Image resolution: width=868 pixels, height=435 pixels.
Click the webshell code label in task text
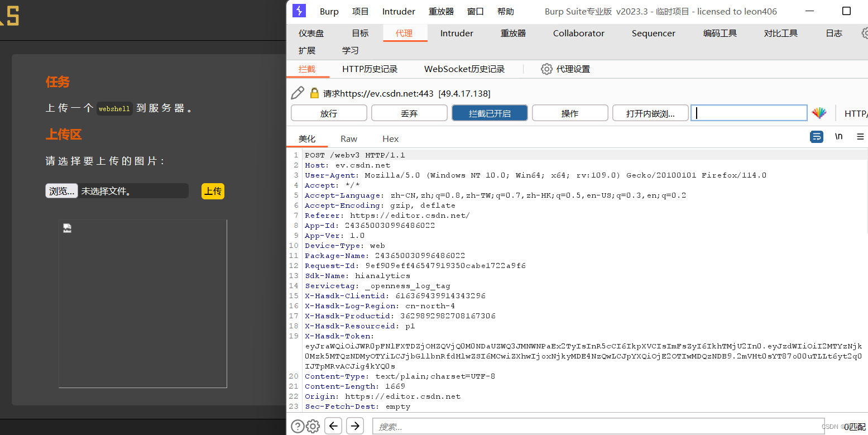pyautogui.click(x=114, y=109)
